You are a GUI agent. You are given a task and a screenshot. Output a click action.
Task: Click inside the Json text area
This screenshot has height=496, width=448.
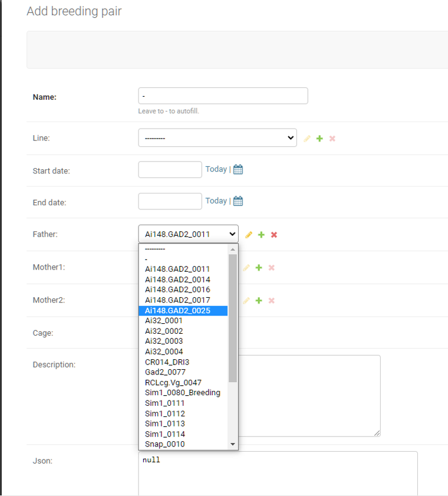click(x=277, y=472)
